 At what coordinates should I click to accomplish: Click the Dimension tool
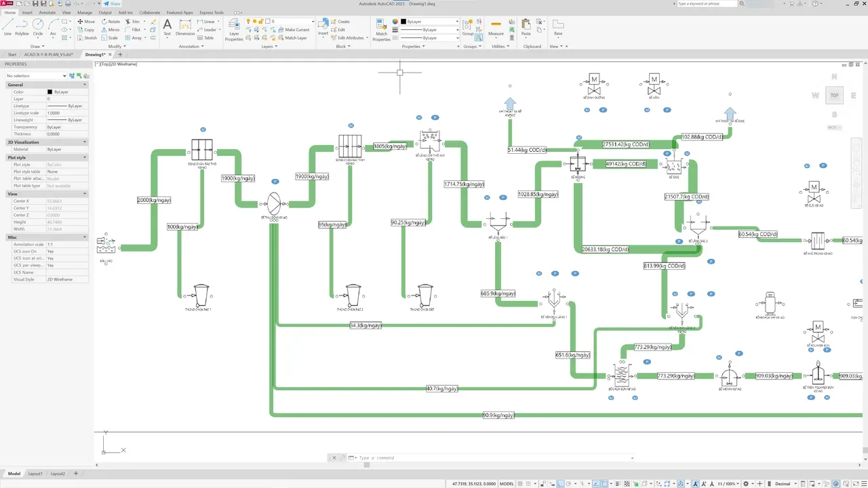coord(185,27)
